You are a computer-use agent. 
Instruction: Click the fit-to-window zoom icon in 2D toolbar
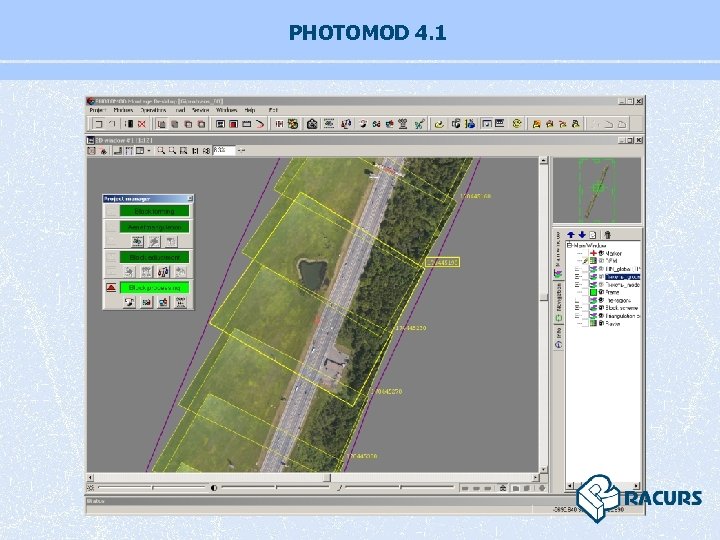[x=184, y=151]
